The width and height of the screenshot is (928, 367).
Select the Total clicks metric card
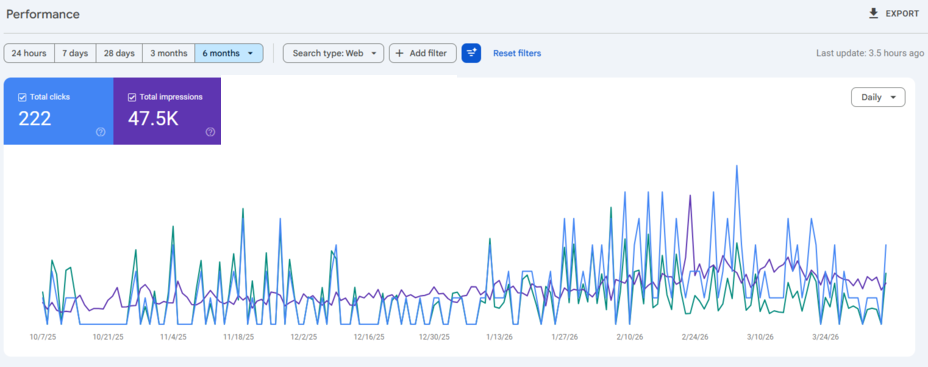pos(59,111)
